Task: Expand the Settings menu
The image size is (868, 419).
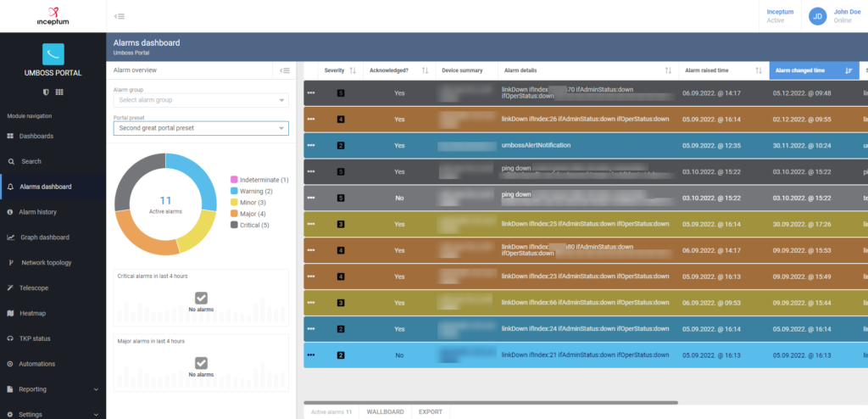Action: click(53, 414)
